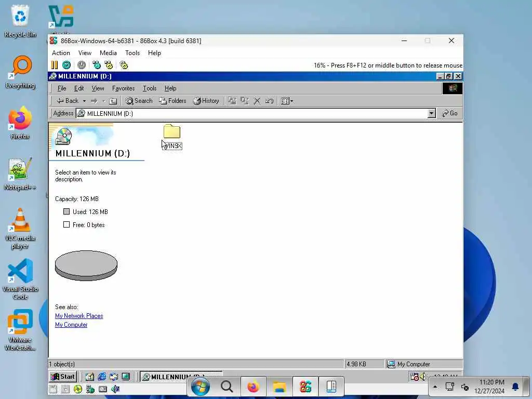Open the Back button history dropdown arrow
Viewport: 532px width, 399px height.
tap(84, 101)
